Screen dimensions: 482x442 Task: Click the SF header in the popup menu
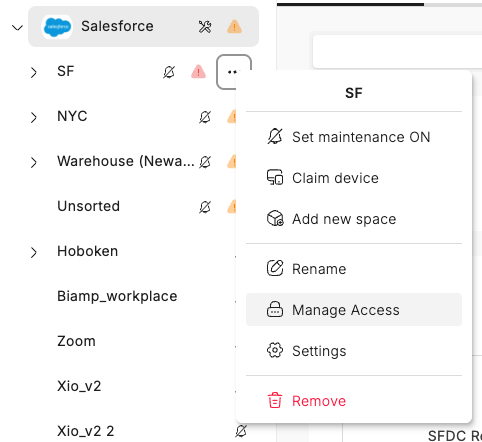354,93
